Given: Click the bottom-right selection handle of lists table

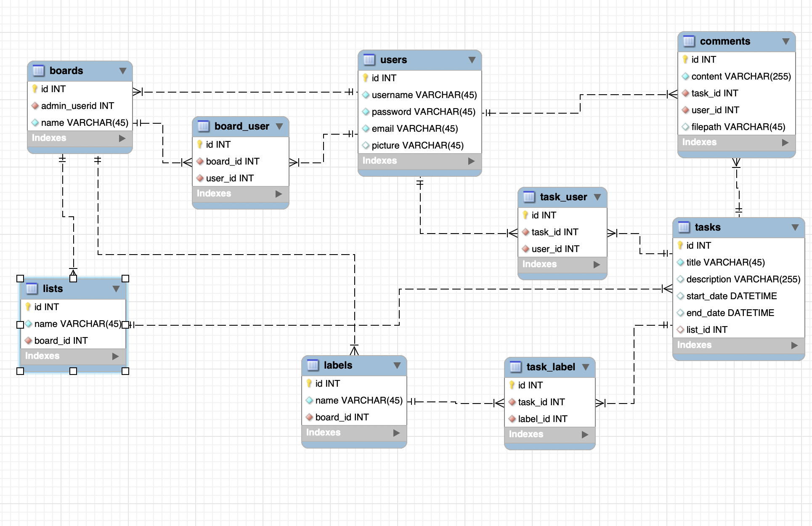Looking at the screenshot, I should click(125, 371).
